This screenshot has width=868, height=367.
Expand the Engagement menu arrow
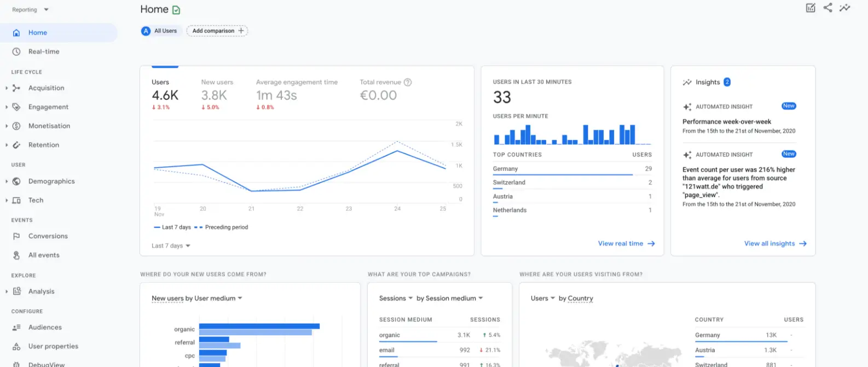6,107
